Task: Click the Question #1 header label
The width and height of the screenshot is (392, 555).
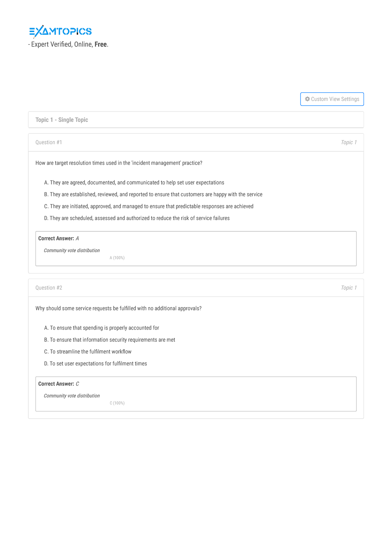Action: [49, 142]
